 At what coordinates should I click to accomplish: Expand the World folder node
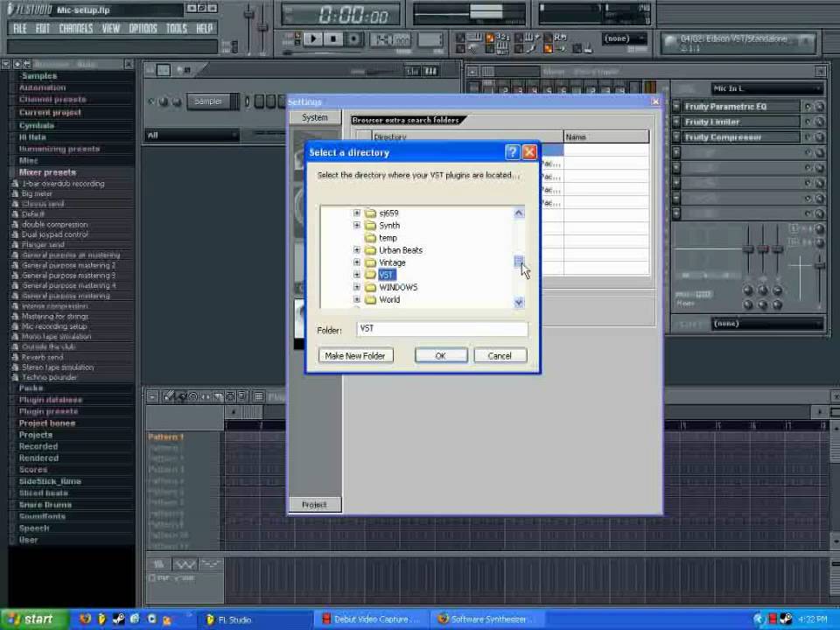click(357, 299)
